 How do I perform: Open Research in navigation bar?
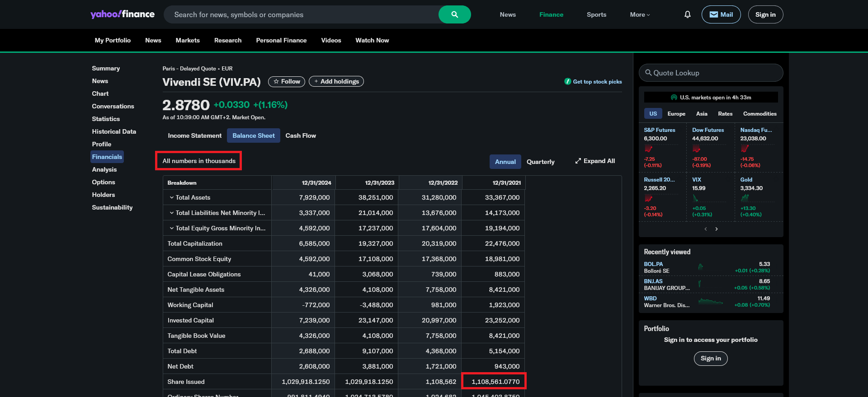pyautogui.click(x=228, y=40)
